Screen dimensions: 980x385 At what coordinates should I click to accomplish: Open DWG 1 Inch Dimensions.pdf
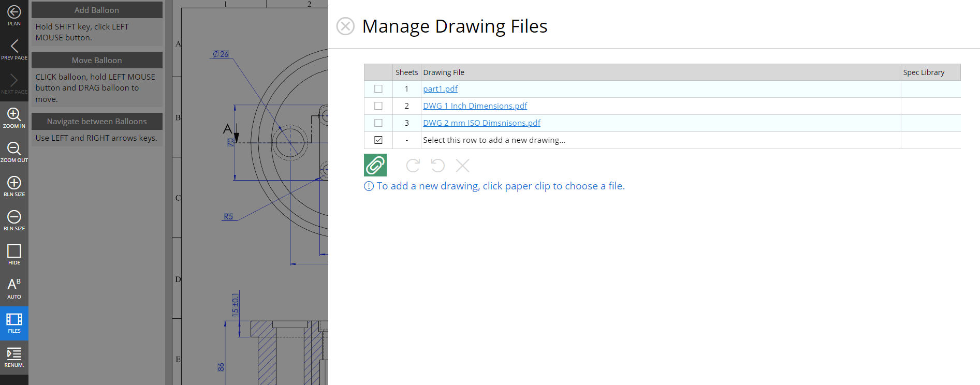475,106
